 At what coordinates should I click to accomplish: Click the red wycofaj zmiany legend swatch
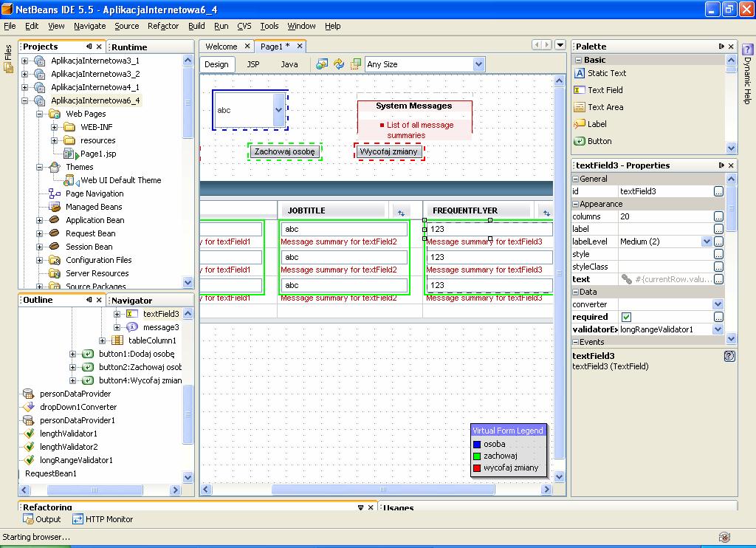pos(477,468)
